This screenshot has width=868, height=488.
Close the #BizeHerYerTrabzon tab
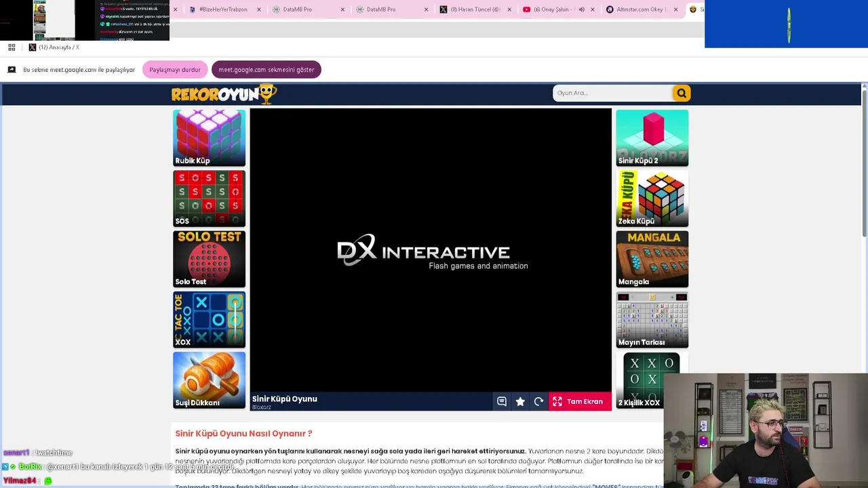[x=258, y=9]
